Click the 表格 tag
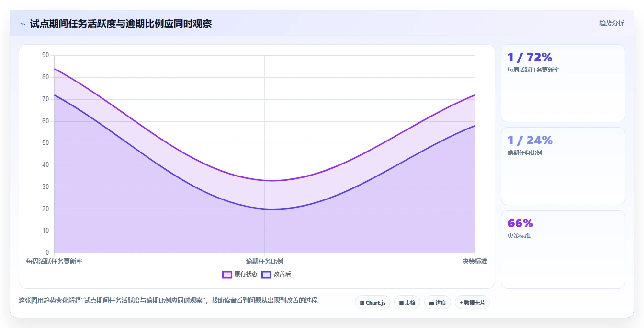The image size is (644, 328). click(x=407, y=303)
